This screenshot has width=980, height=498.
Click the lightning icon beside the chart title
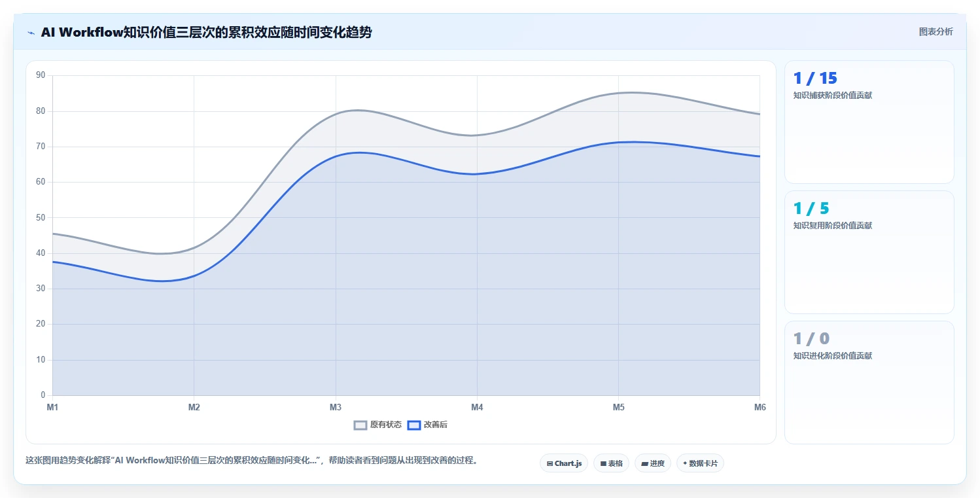click(31, 33)
